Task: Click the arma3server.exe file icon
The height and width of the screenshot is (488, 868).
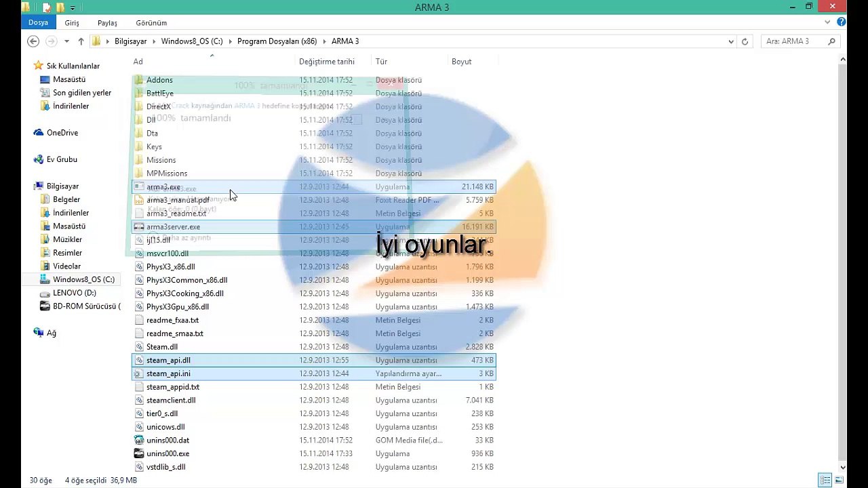Action: 139,227
